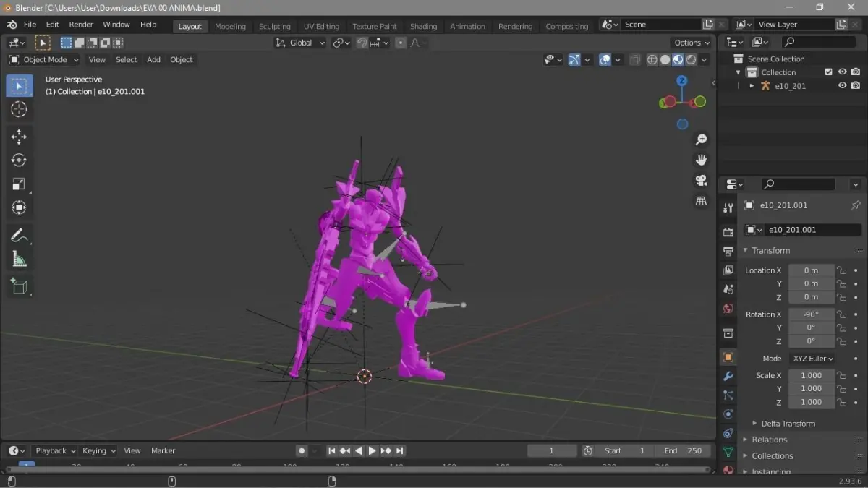
Task: Open Object Mode dropdown
Action: pos(43,60)
